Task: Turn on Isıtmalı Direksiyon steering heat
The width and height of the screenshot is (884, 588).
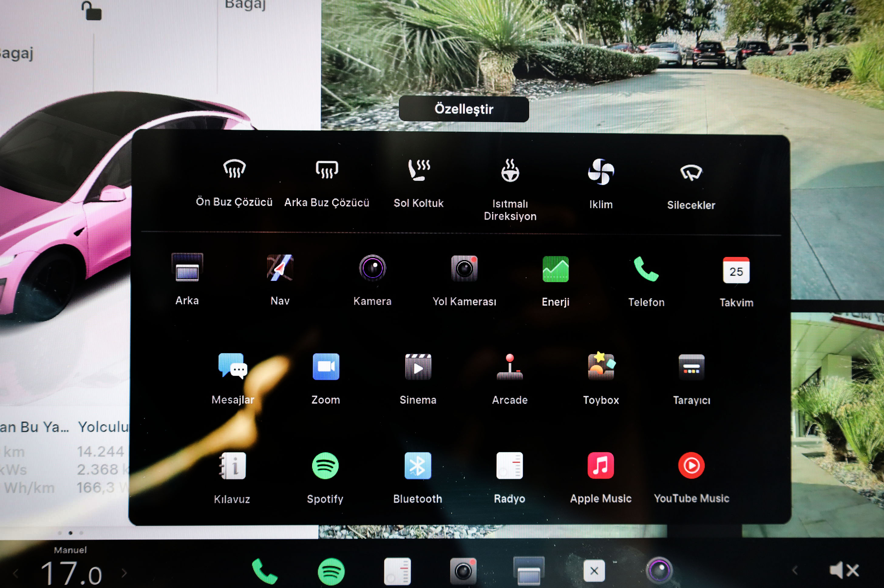Action: tap(510, 171)
